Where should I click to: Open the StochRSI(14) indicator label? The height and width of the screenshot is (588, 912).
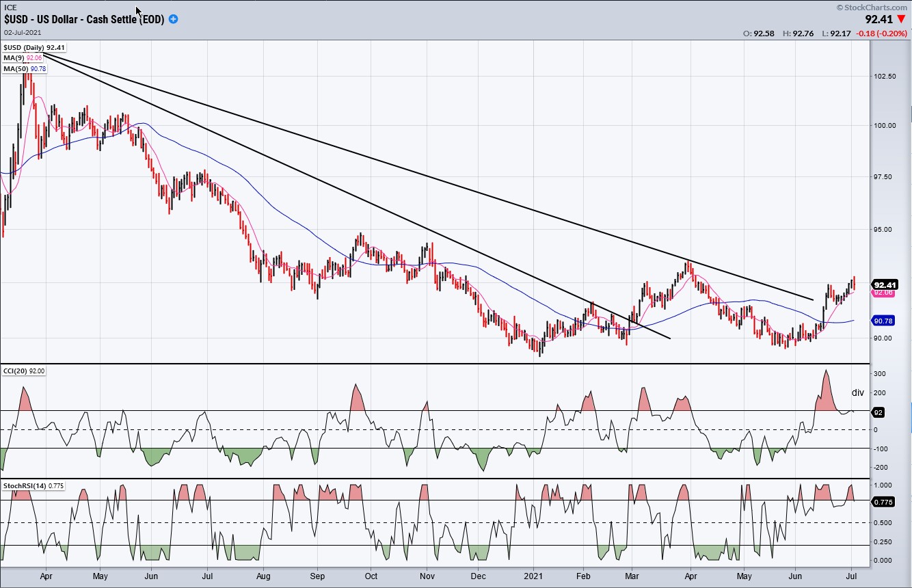(22, 485)
